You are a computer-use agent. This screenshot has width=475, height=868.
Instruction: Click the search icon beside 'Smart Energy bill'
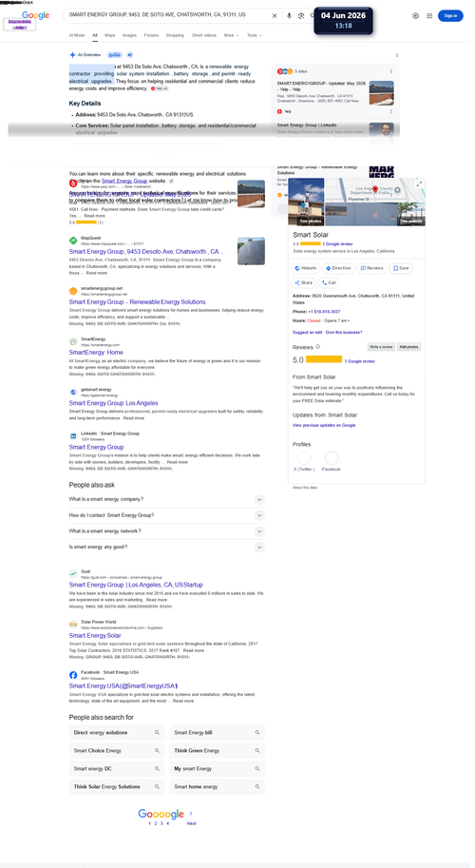pyautogui.click(x=257, y=732)
